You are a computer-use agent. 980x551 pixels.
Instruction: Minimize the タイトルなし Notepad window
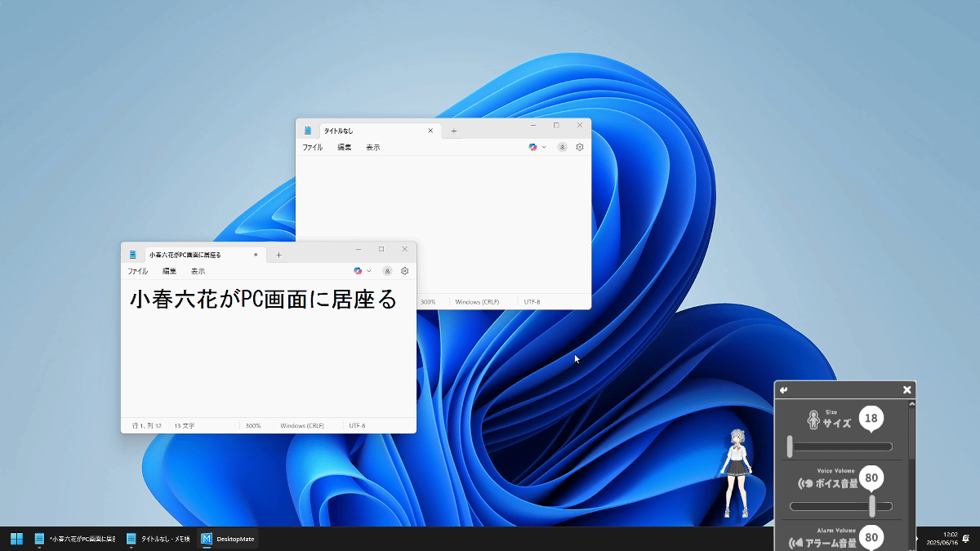[533, 126]
